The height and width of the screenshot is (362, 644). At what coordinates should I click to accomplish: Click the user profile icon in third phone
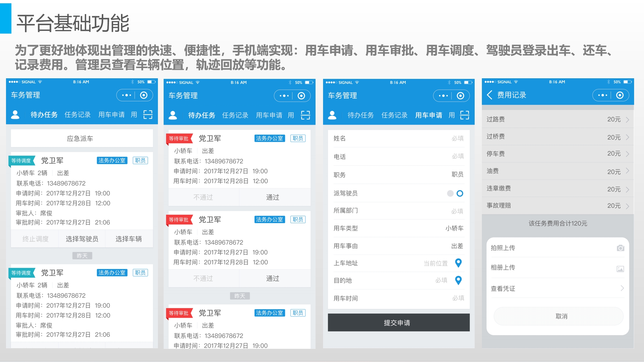point(332,115)
